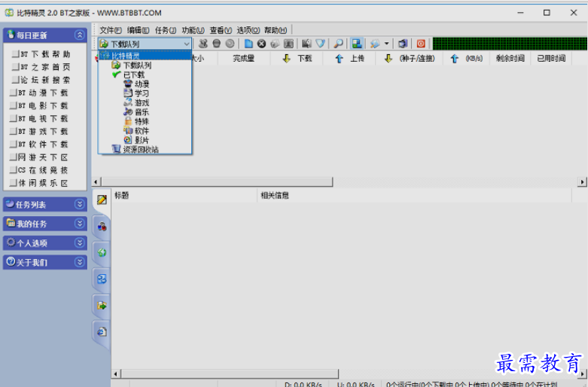588x387 pixels.
Task: Click the red and blue balls tab icon
Action: tap(102, 226)
